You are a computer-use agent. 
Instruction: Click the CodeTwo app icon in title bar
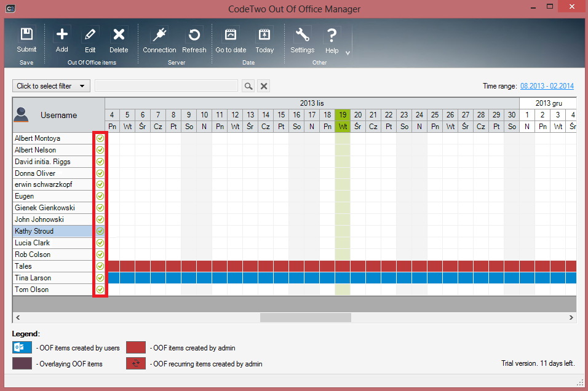(x=10, y=8)
